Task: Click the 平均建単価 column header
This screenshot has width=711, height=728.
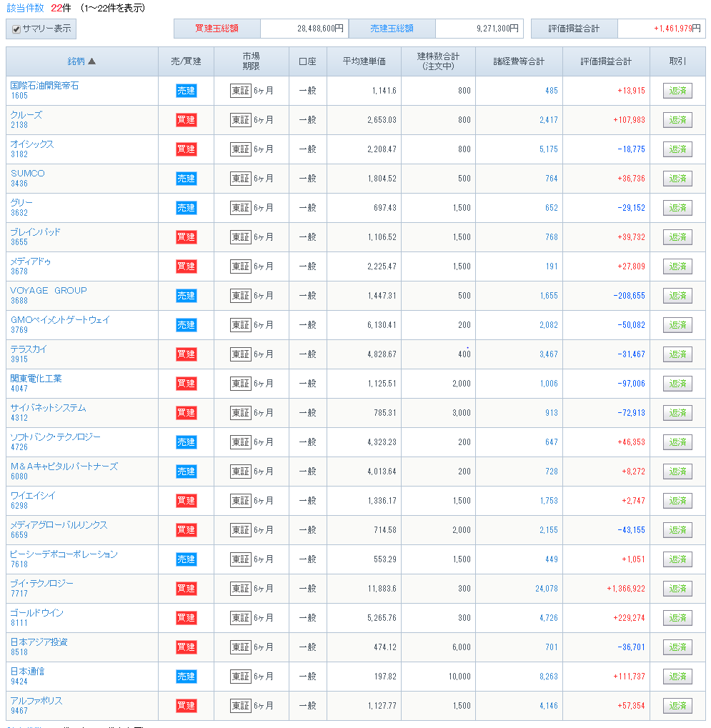Action: [364, 61]
